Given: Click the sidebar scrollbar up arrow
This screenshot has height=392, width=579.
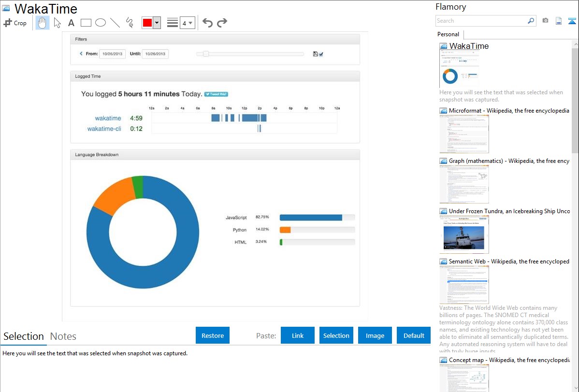Looking at the screenshot, I should 575,44.
